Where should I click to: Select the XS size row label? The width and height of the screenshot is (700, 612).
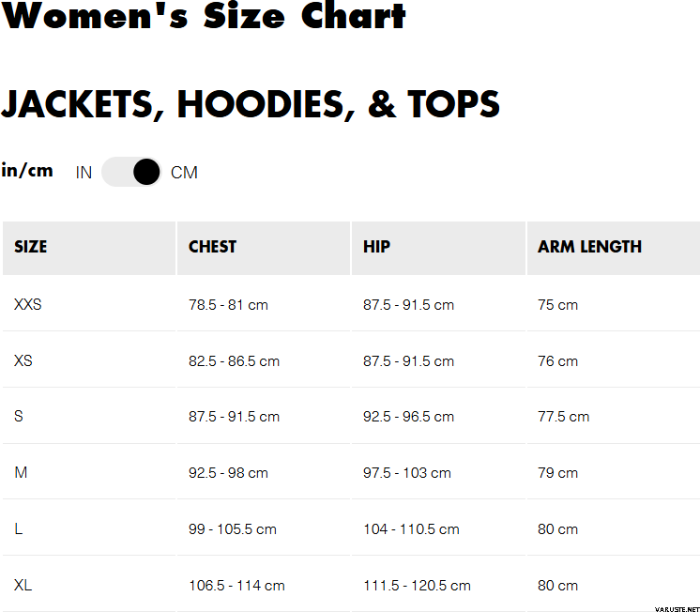pos(23,361)
